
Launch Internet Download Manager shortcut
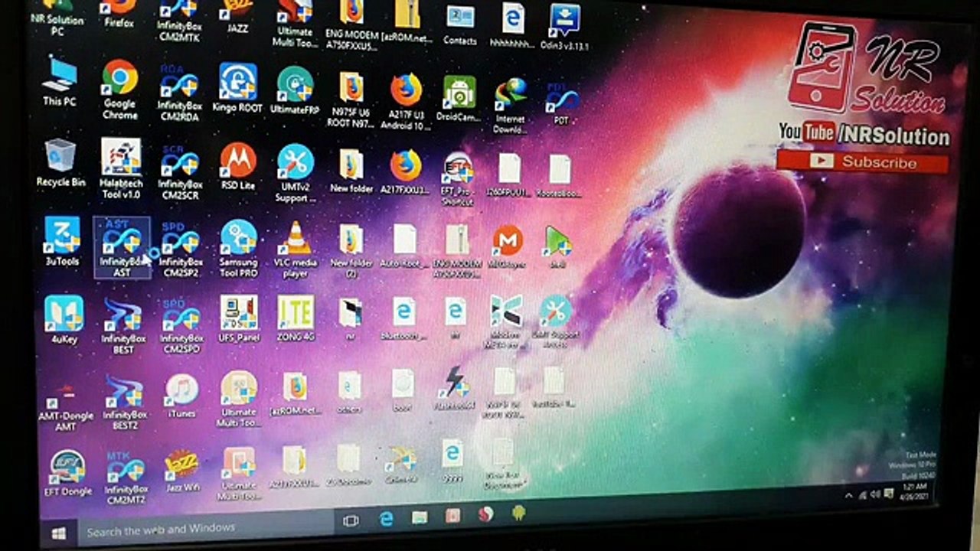pos(510,106)
